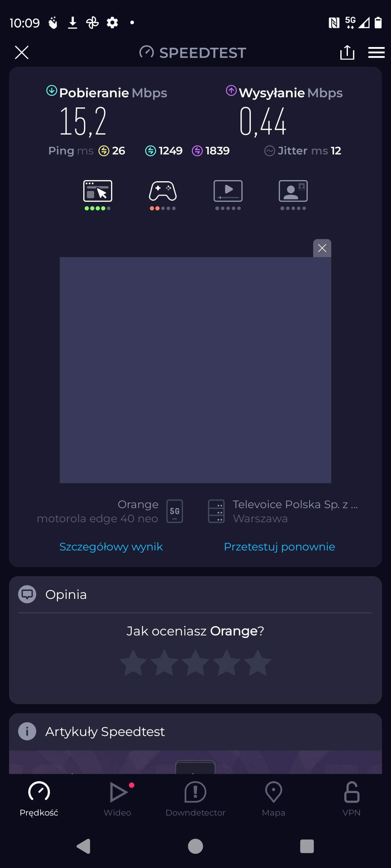Image resolution: width=391 pixels, height=868 pixels.
Task: Open Szczegółowy wynik link
Action: coord(111,546)
